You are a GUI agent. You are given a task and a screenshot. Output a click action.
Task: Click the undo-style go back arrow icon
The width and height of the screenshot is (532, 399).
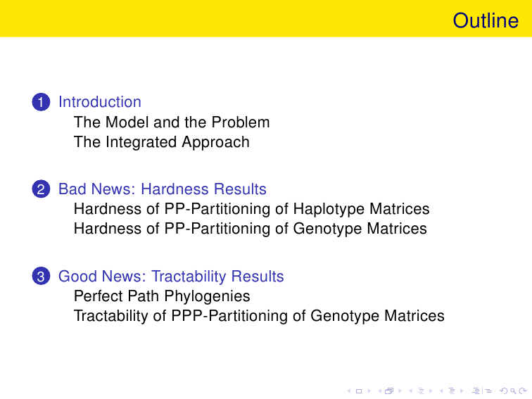coord(504,391)
